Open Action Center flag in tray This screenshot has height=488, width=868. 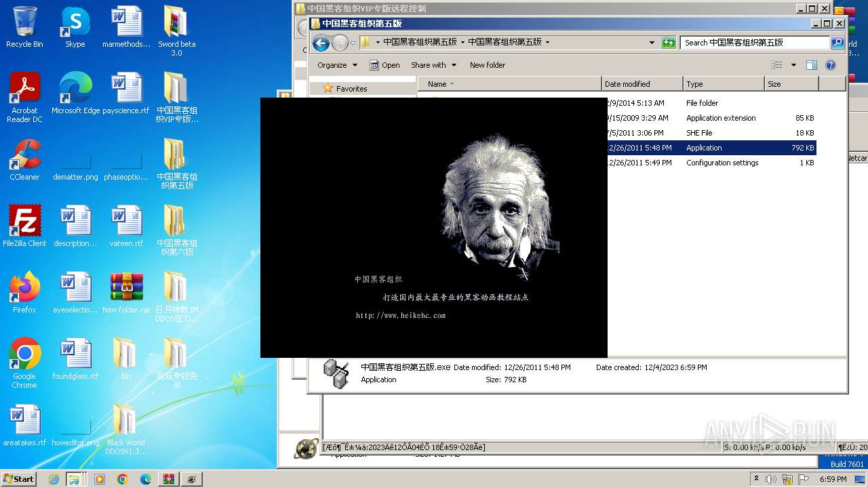pyautogui.click(x=804, y=479)
